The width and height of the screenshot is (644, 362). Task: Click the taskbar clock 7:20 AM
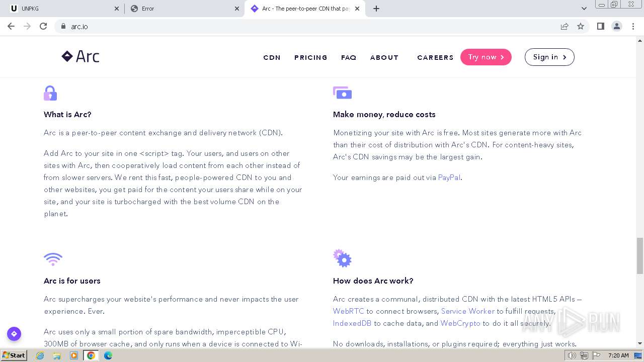(618, 355)
